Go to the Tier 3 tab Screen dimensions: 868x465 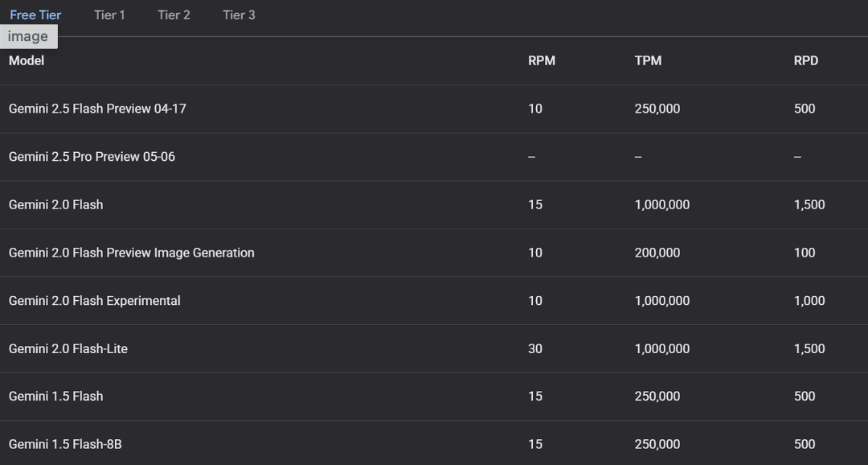[240, 15]
